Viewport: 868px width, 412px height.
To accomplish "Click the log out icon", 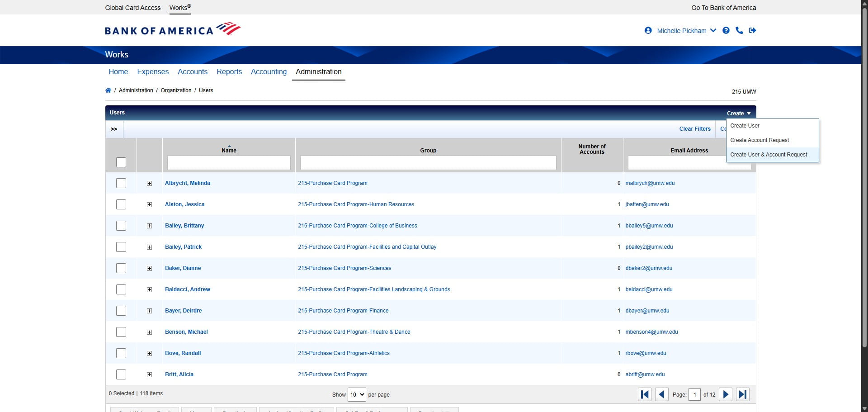I will (x=752, y=30).
